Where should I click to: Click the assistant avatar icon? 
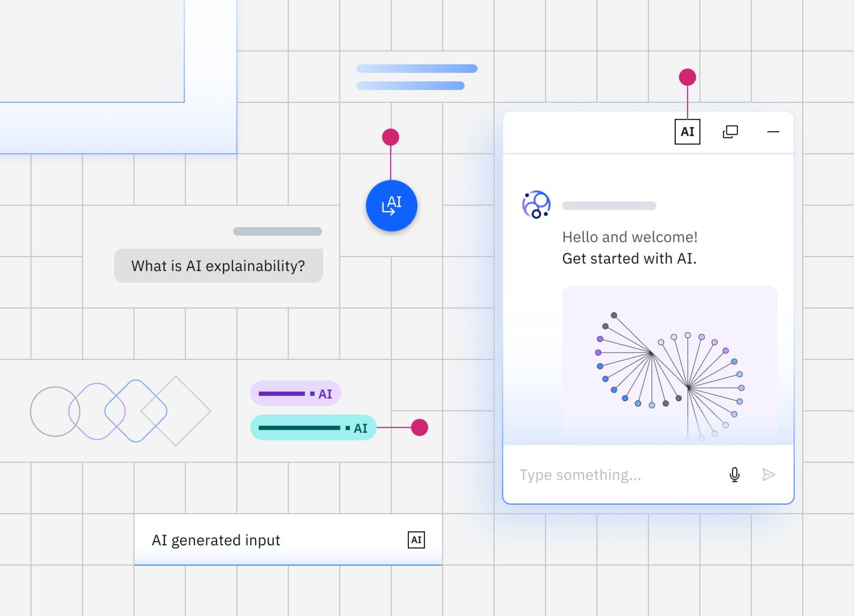point(536,205)
